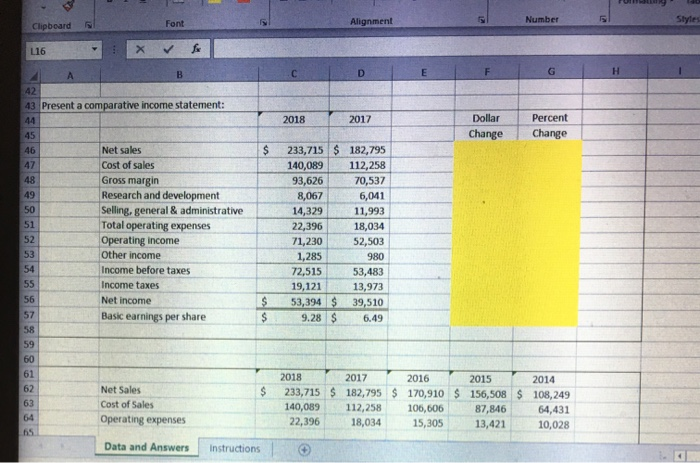Click the 87,846 cost of sales value

490,409
